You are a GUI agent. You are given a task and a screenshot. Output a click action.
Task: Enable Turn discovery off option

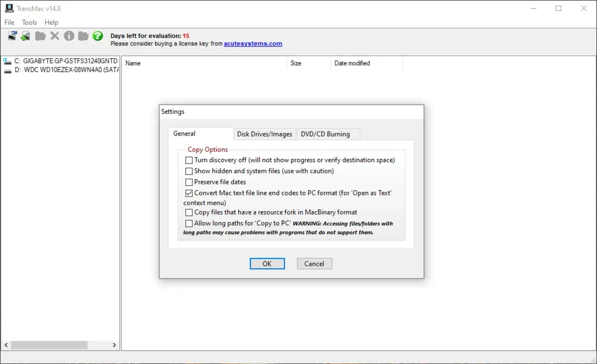tap(189, 160)
